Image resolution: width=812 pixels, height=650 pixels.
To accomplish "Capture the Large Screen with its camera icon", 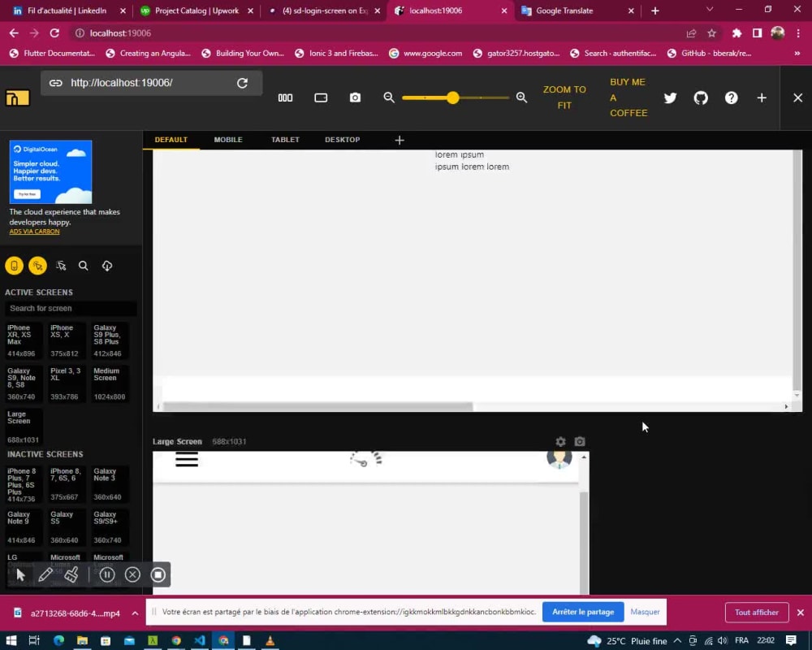I will tap(579, 441).
